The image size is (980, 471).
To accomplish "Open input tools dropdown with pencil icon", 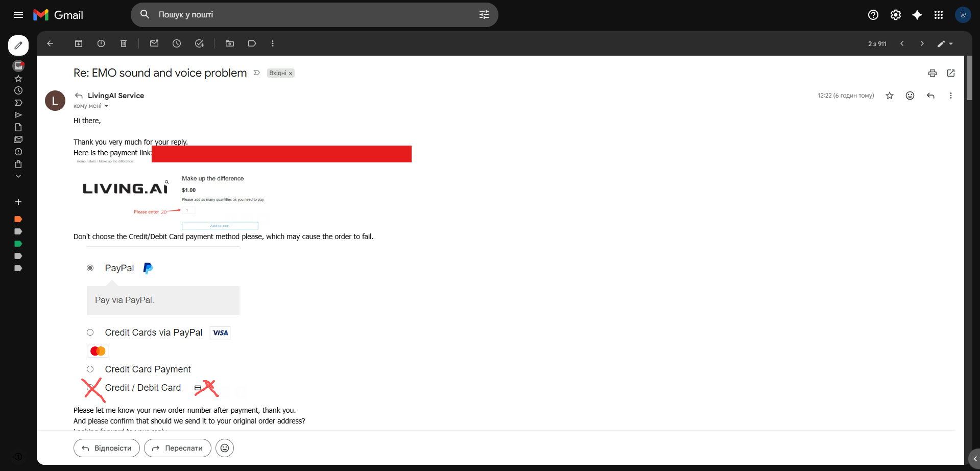I will (945, 44).
